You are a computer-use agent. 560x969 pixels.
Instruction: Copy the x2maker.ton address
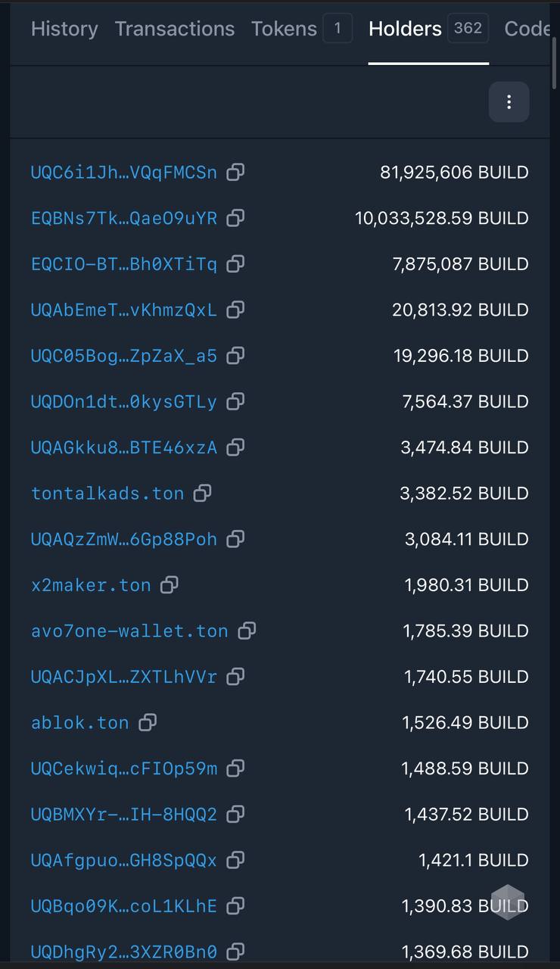tap(169, 585)
